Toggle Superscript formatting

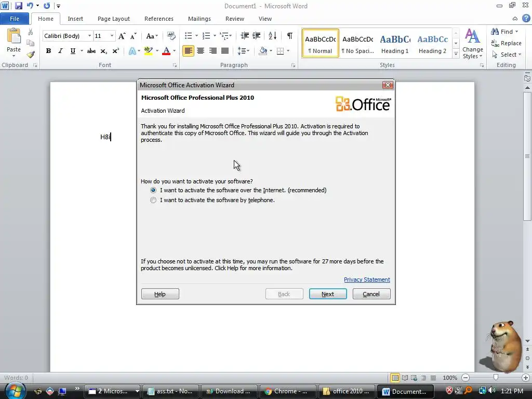(x=116, y=51)
